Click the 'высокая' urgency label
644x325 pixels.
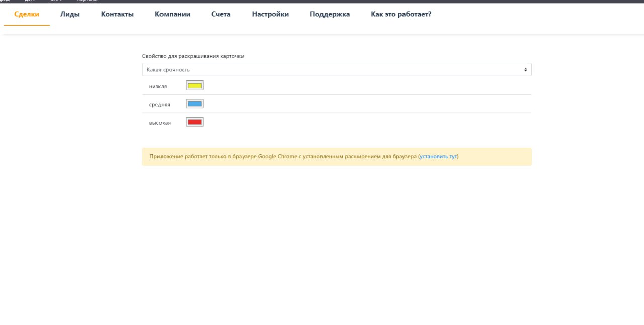pos(160,123)
